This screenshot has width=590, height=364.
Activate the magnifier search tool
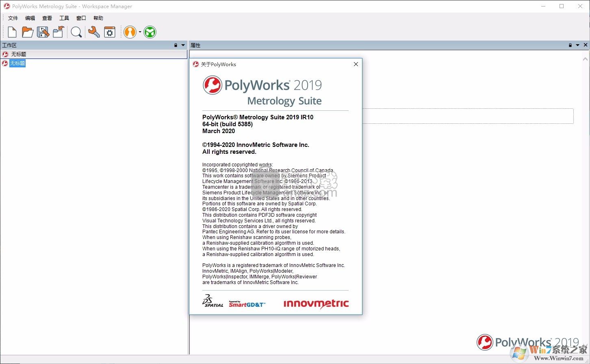pos(76,32)
